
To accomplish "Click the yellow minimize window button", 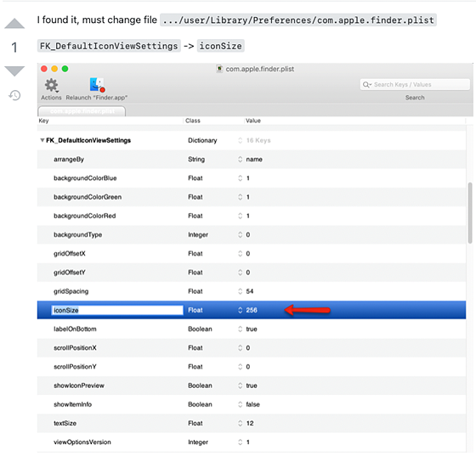I will tap(54, 69).
